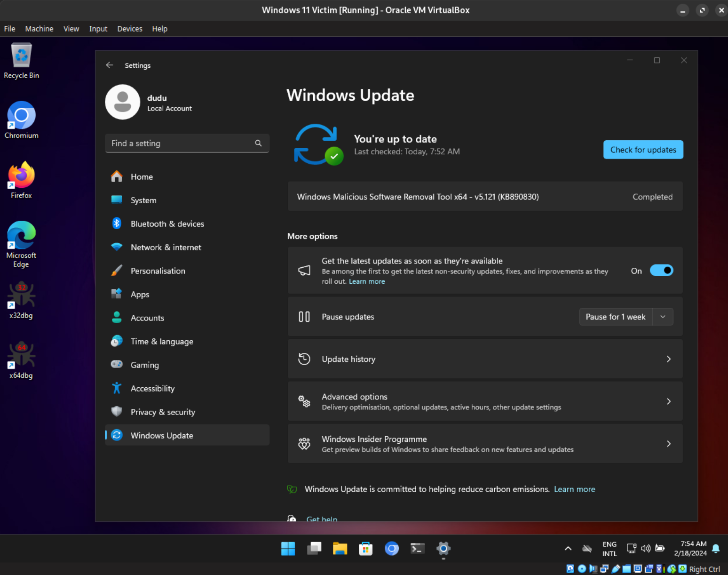728x575 pixels.
Task: Open the Help menu in VirtualBox
Action: coord(160,29)
